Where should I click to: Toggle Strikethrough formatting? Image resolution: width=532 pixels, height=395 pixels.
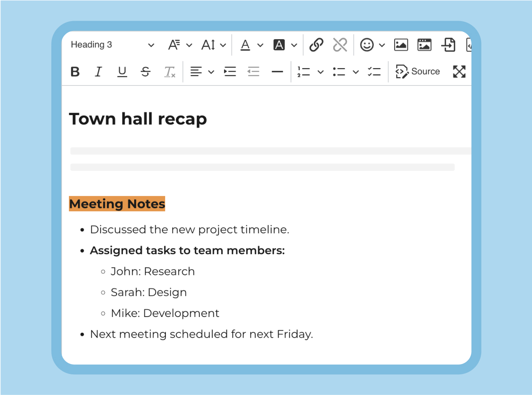[x=145, y=72]
